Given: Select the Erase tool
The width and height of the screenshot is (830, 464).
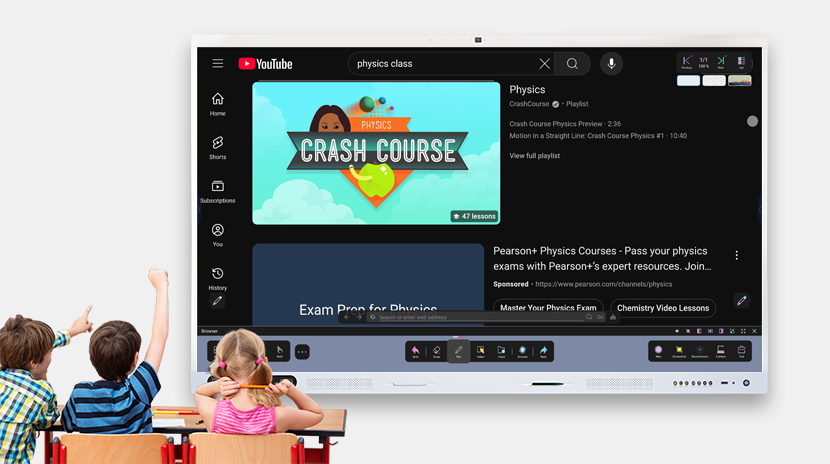Looking at the screenshot, I should point(437,351).
